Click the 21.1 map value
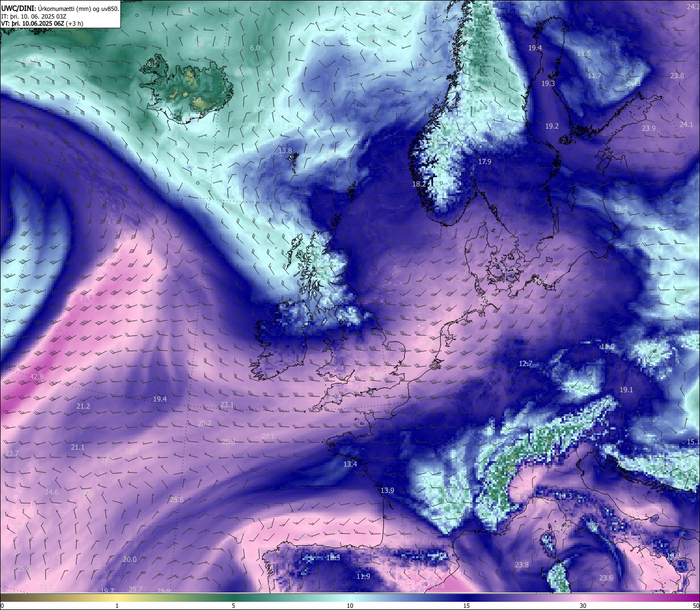The width and height of the screenshot is (700, 610). 78,448
